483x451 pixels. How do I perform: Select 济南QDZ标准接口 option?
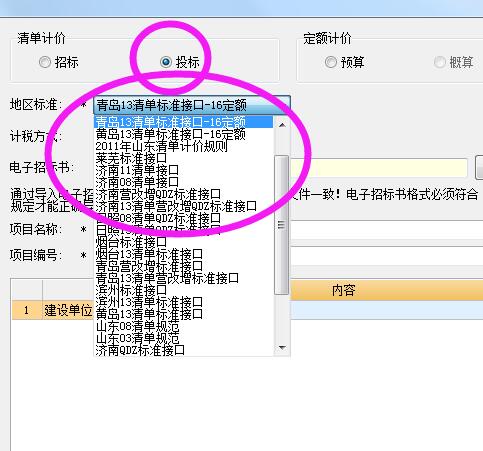183,350
